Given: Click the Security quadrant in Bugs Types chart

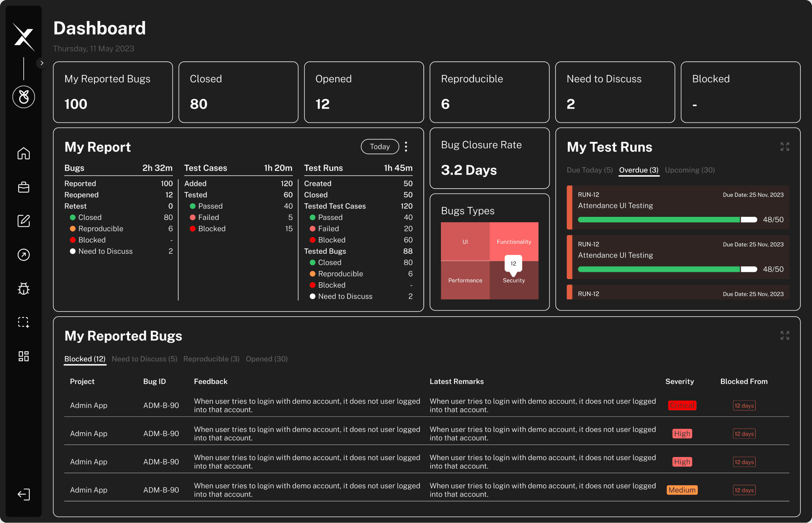Looking at the screenshot, I should tap(514, 279).
